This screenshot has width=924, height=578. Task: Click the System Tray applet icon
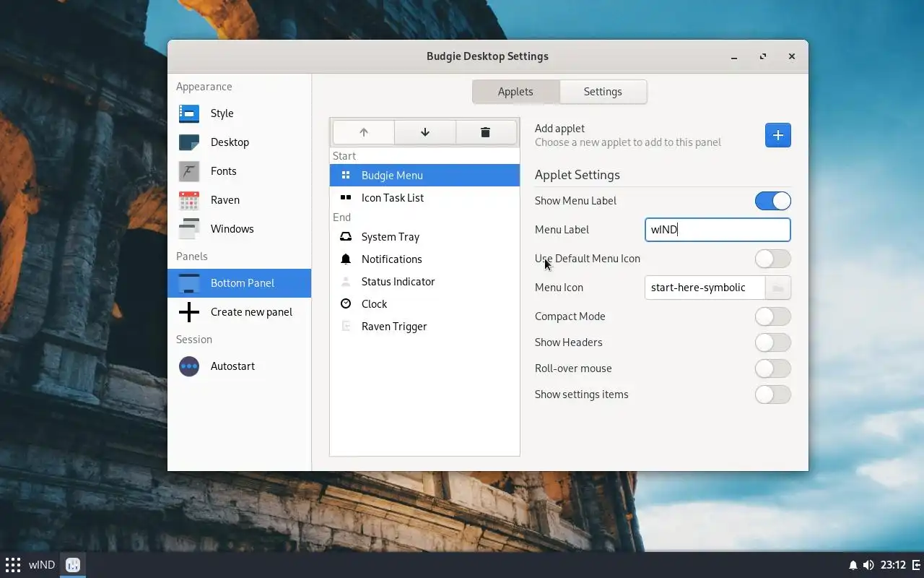point(346,236)
